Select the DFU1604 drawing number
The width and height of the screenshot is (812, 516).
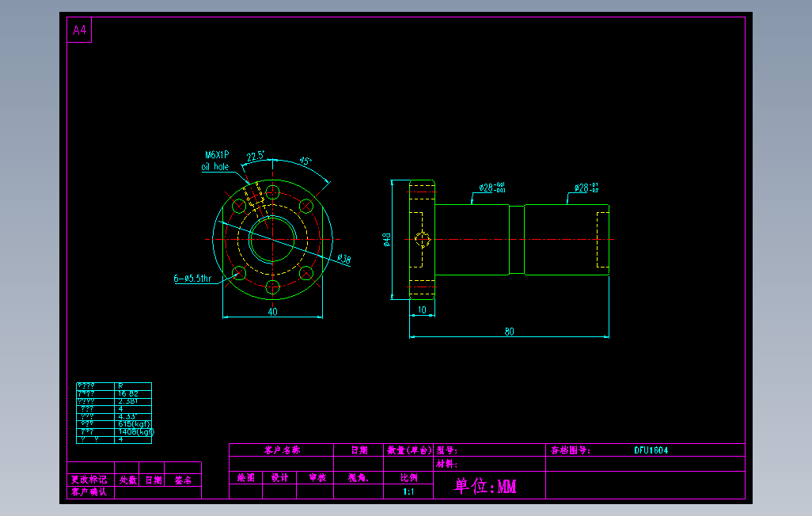pos(651,450)
